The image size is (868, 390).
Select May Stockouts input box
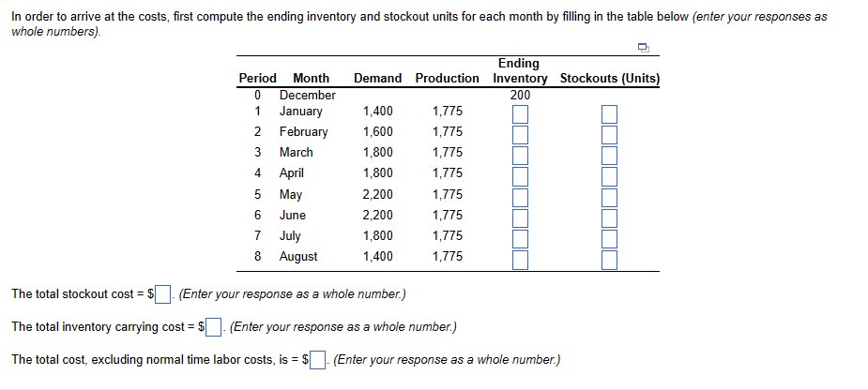point(610,197)
